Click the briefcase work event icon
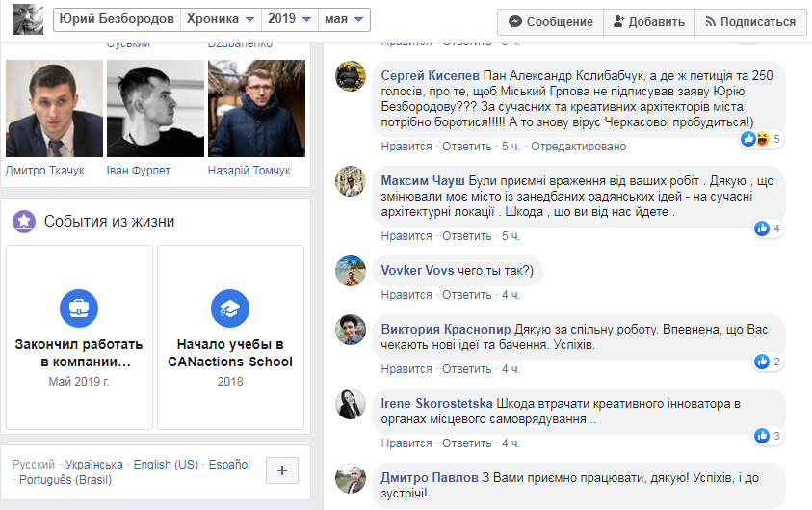 79,309
